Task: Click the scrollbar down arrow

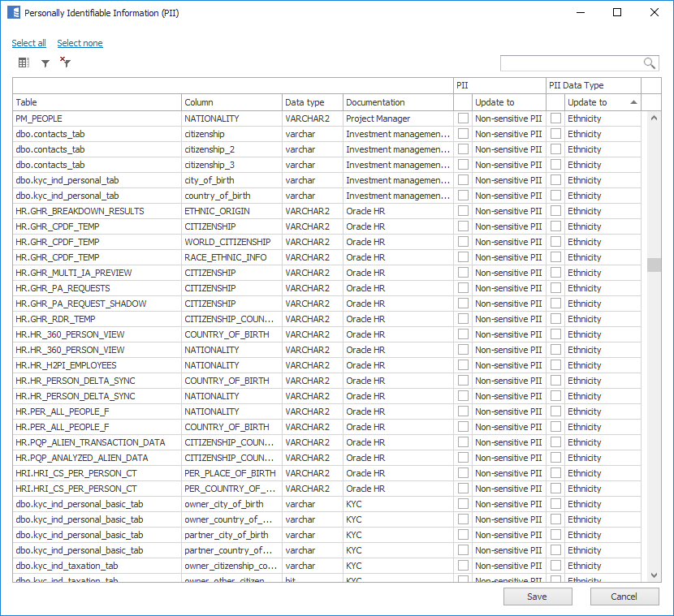Action: (x=654, y=575)
